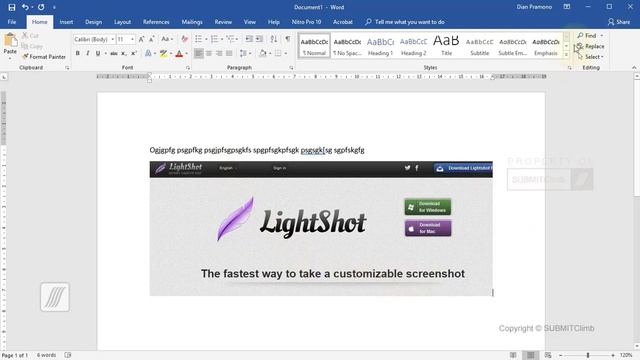Image resolution: width=640 pixels, height=360 pixels.
Task: Click the Decrease Indent icon
Action: [249, 39]
